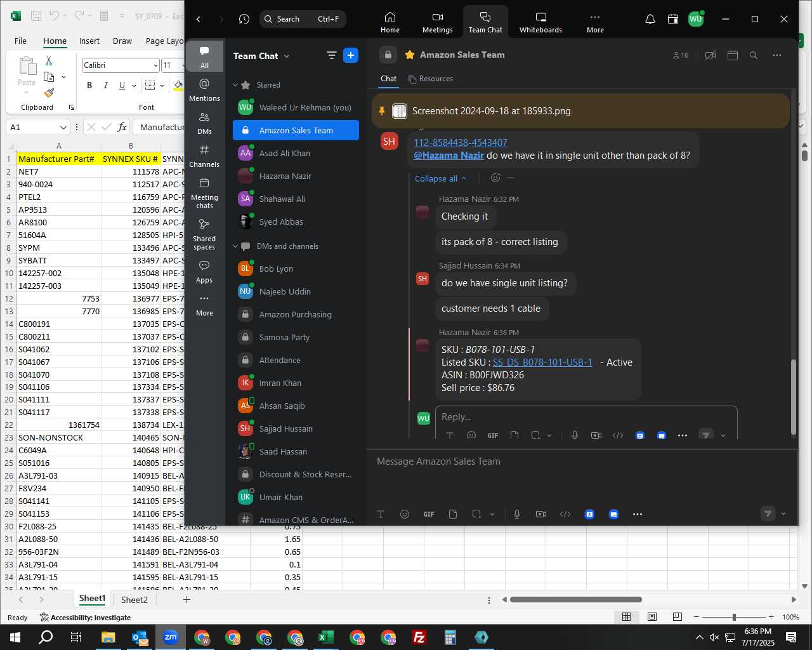Screen dimensions: 812x650
Task: Click send button in main message composer
Action: [x=768, y=514]
